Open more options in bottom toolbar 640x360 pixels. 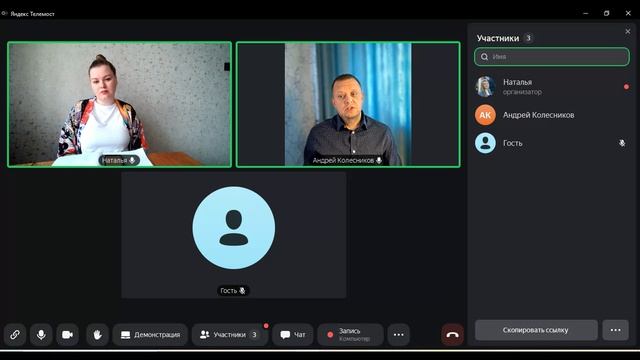(x=398, y=335)
